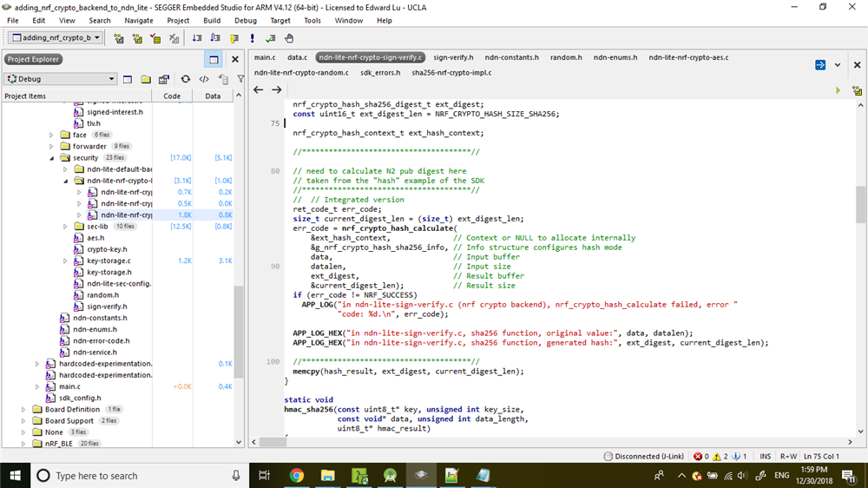Click the grayed cancel build icon

pos(174,38)
